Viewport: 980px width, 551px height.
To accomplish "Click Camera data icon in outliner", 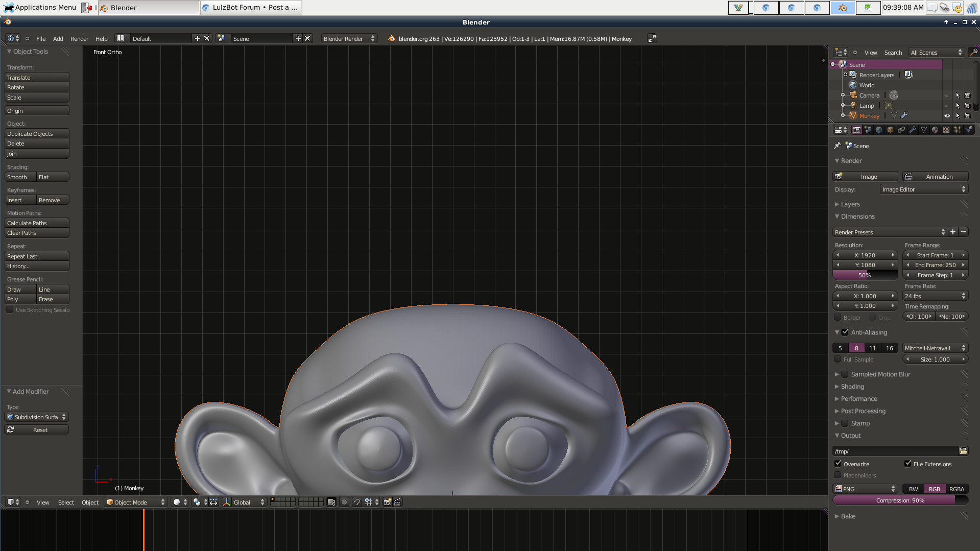I will pyautogui.click(x=894, y=95).
